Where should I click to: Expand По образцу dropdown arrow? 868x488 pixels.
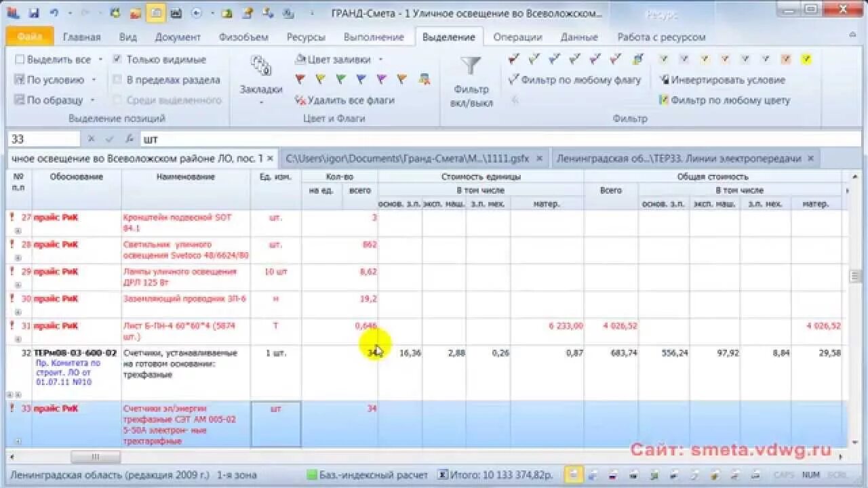[92, 100]
